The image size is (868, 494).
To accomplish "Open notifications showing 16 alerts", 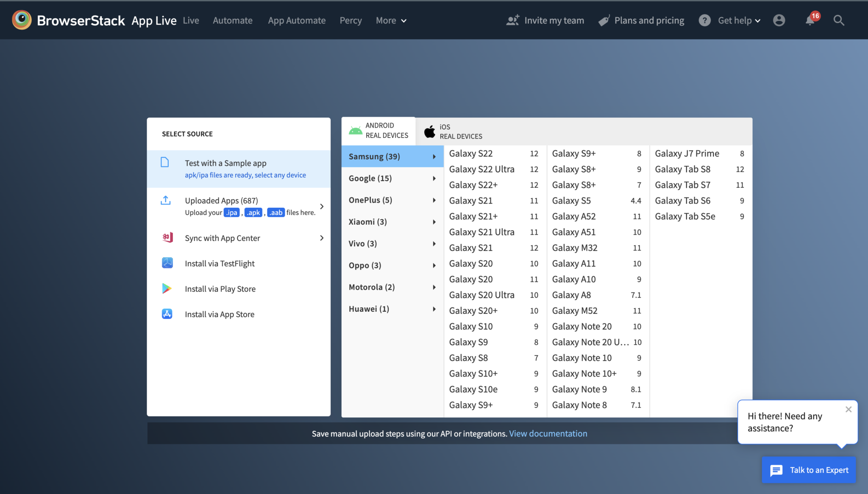I will (x=810, y=20).
